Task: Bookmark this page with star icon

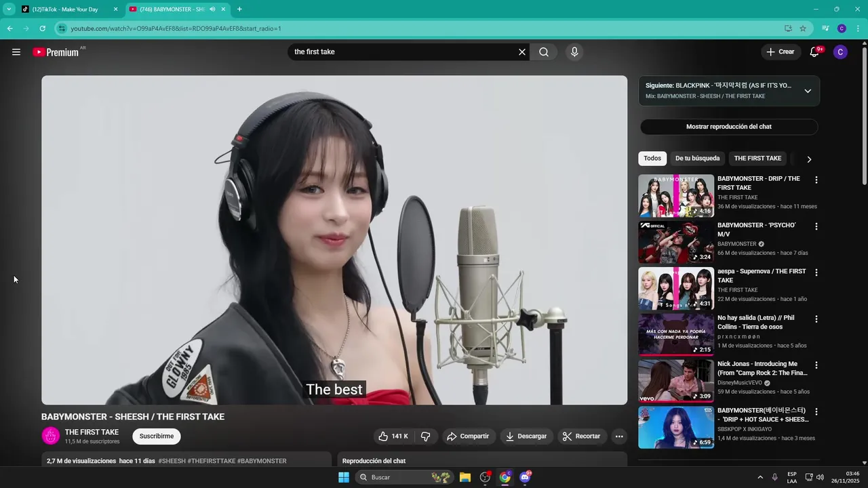Action: [803, 28]
